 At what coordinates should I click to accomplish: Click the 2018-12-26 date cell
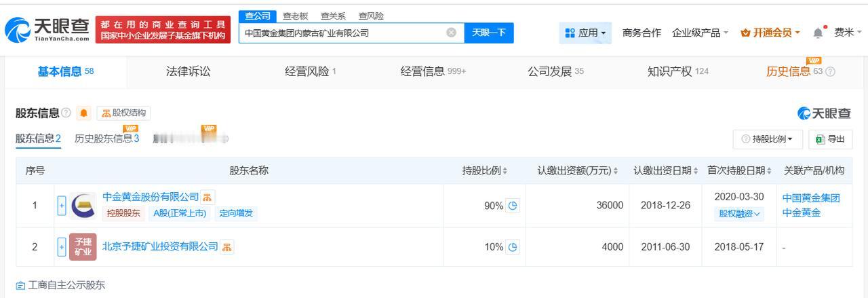[x=667, y=206]
